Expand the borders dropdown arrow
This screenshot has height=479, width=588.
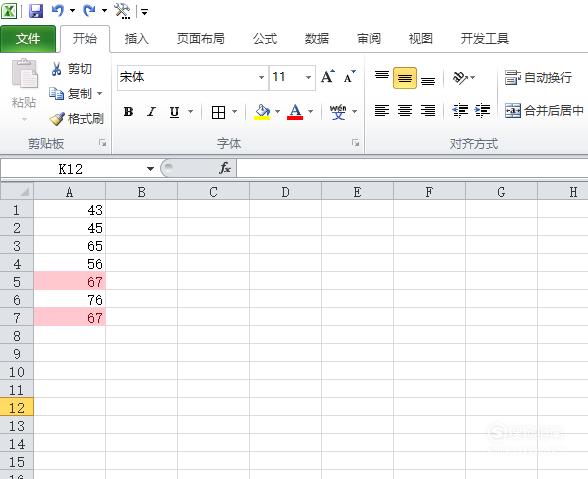[x=235, y=111]
